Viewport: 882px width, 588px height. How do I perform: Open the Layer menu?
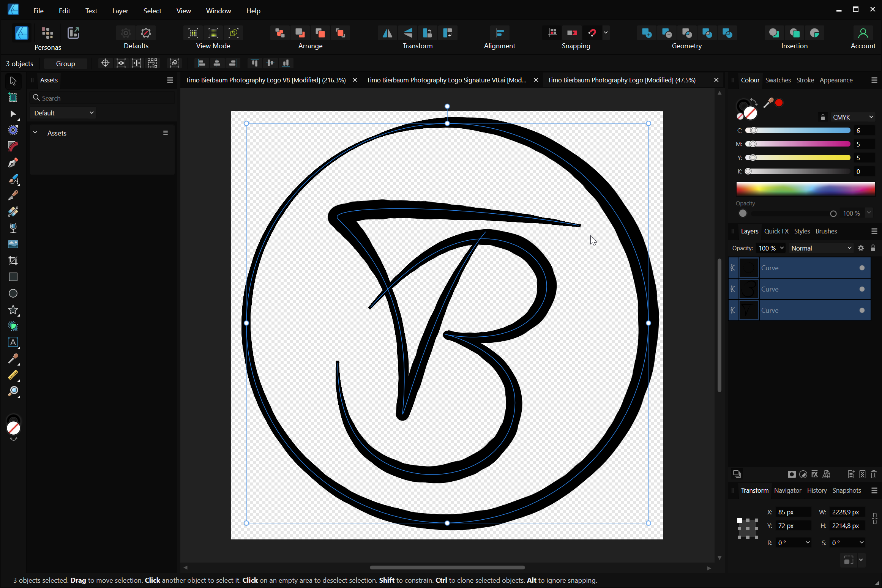click(x=120, y=11)
